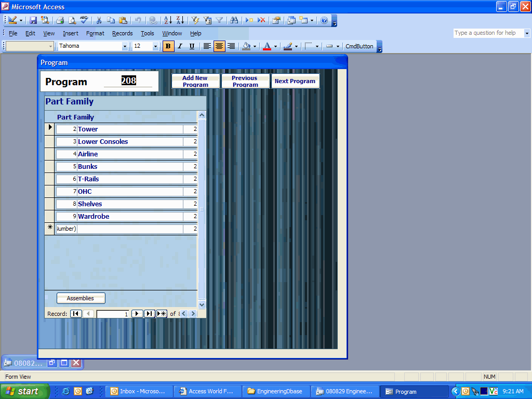
Task: Expand Font Color dropdown arrow
Action: [x=275, y=46]
